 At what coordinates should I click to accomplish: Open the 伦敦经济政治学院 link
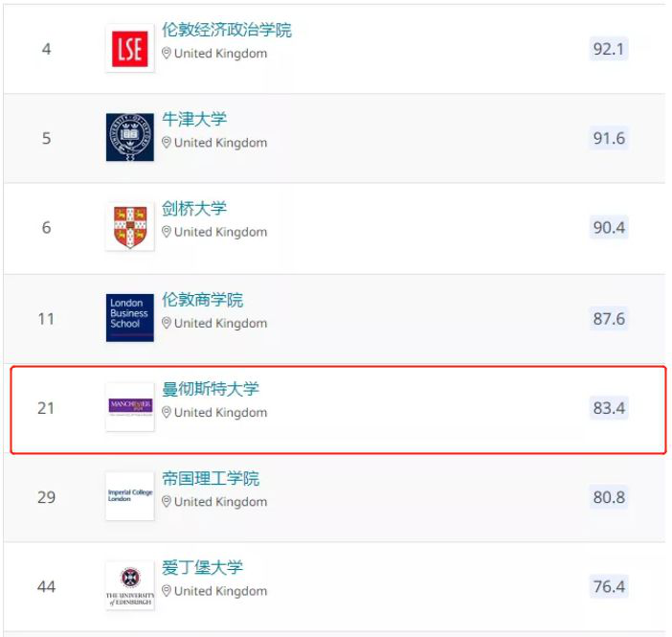227,30
